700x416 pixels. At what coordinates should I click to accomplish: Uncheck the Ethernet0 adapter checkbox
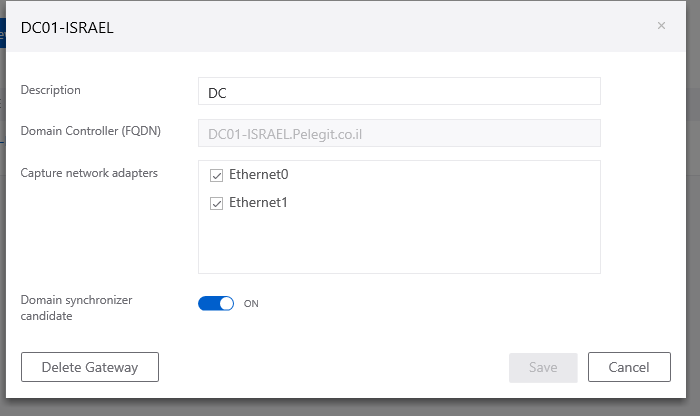[217, 175]
